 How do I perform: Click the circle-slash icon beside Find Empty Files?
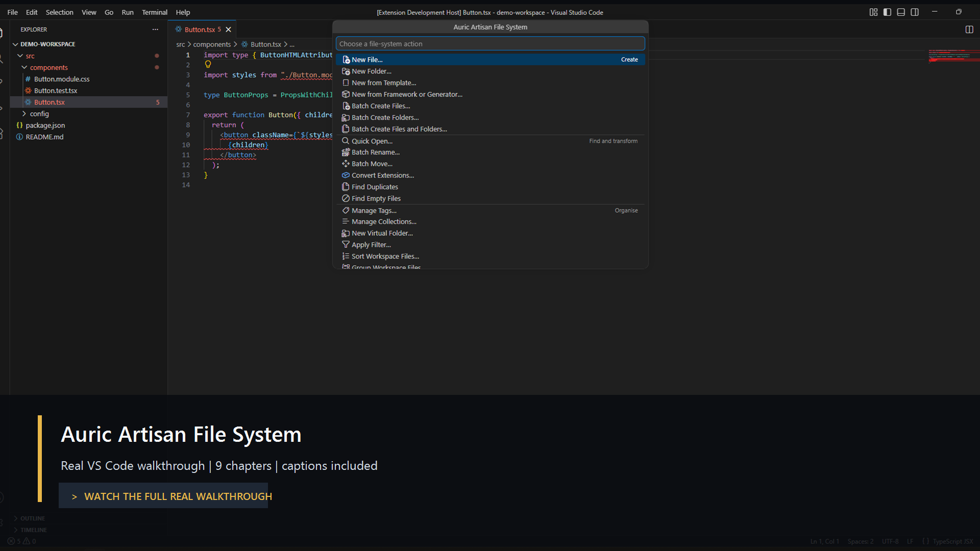click(346, 198)
